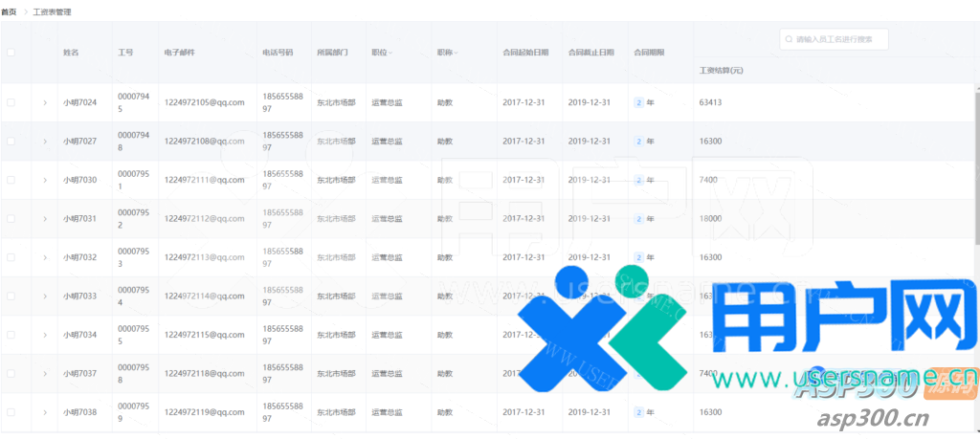
Task: Click salary value 7400 in 小明7030 row
Action: pos(709,180)
